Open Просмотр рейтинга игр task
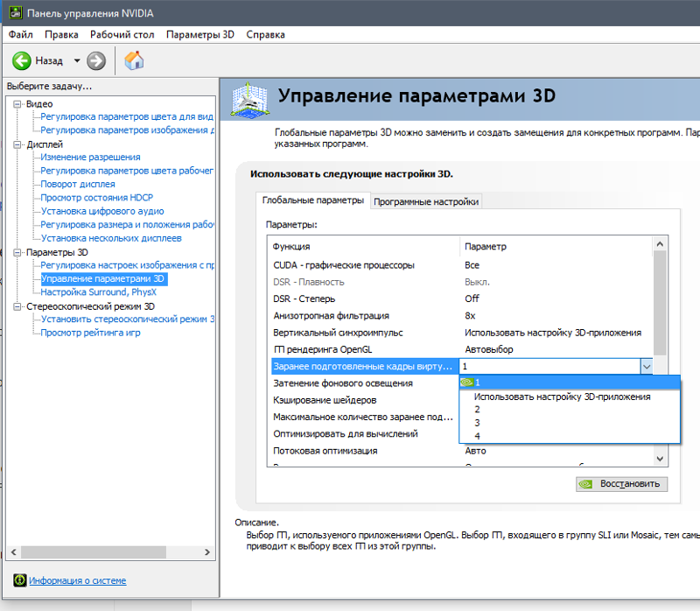 click(x=90, y=333)
